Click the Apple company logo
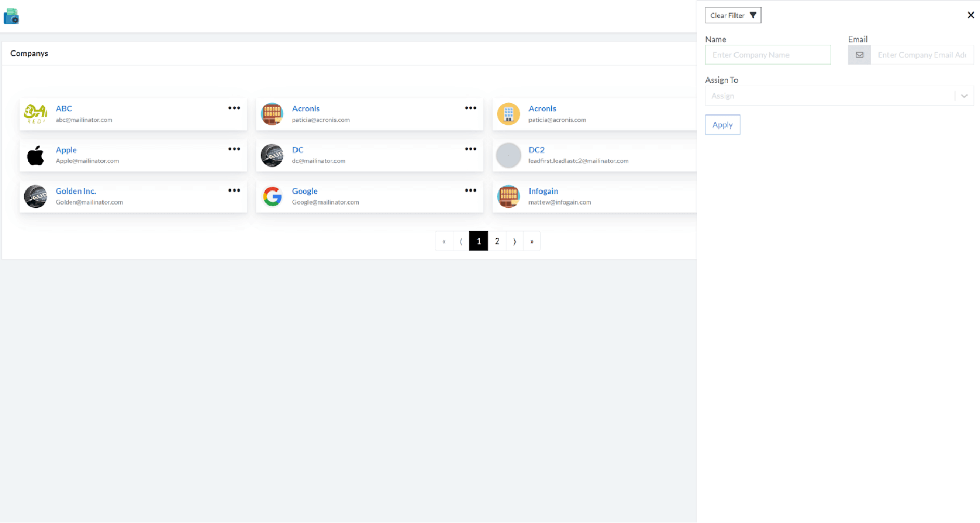 tap(35, 155)
